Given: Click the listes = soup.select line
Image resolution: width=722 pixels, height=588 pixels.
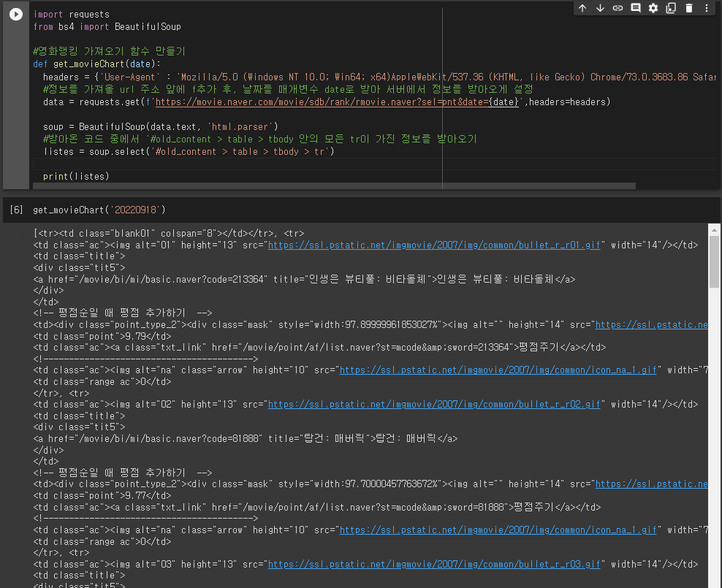Looking at the screenshot, I should 189,151.
